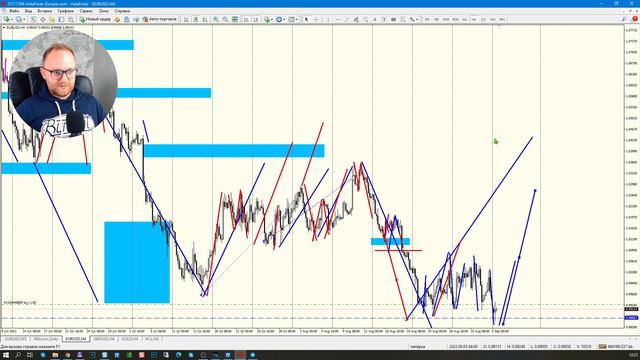Switch timeframe to M15
Screen dimensions: 640x360
click(x=446, y=19)
